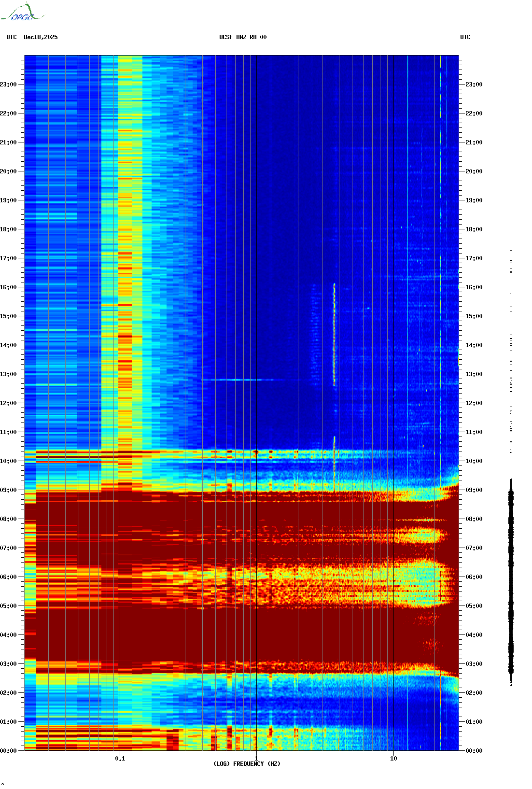The height and width of the screenshot is (789, 532).
Task: Click the UTC label at top right
Action: click(x=465, y=37)
